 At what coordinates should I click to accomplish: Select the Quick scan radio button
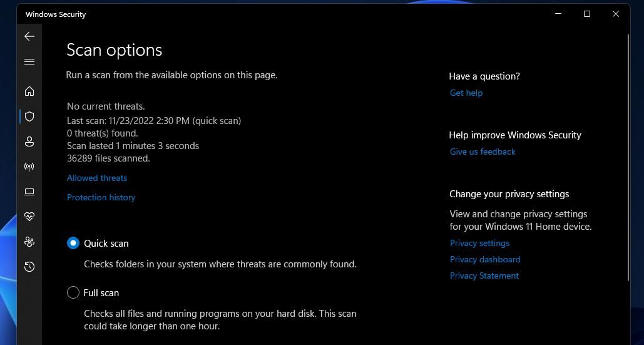(73, 243)
